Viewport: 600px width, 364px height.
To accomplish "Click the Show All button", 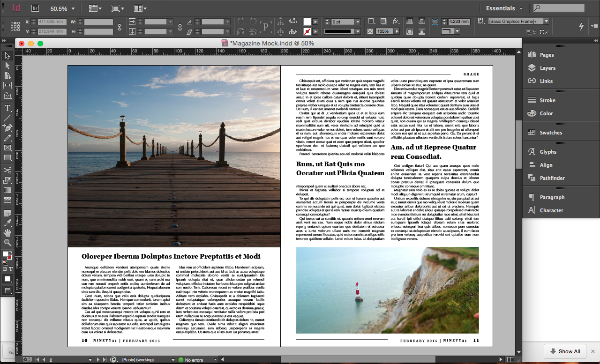I will (564, 351).
